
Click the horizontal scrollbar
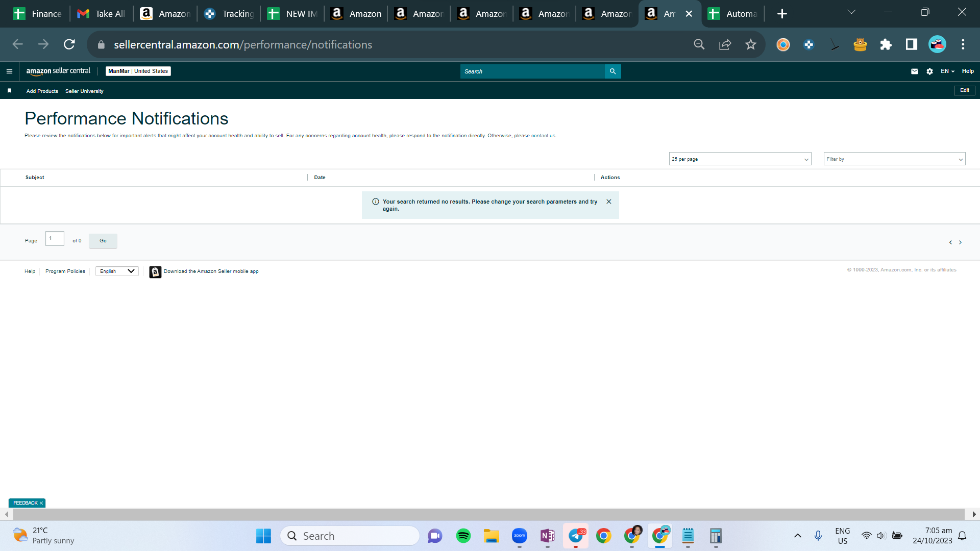point(489,514)
